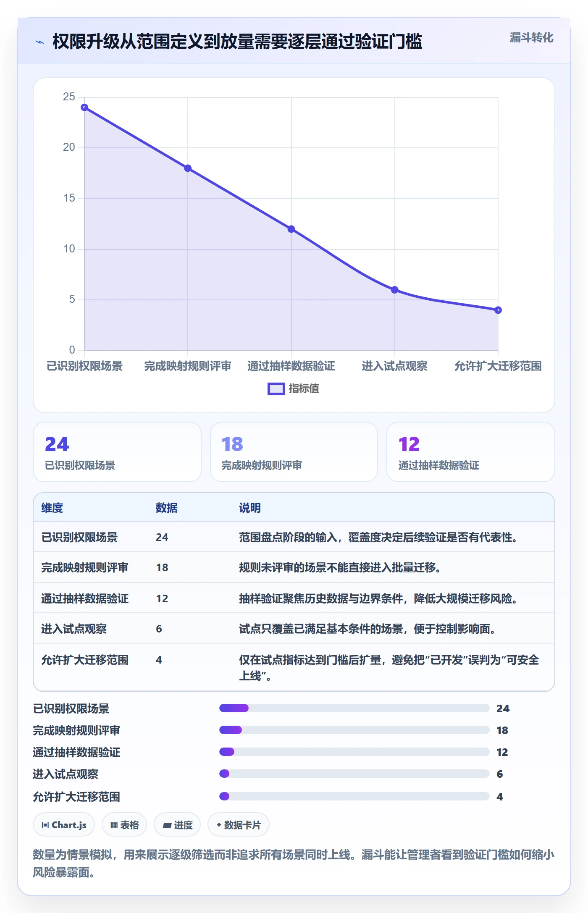This screenshot has height=913, width=588.
Task: Open the stat card showing 24
Action: click(x=117, y=452)
